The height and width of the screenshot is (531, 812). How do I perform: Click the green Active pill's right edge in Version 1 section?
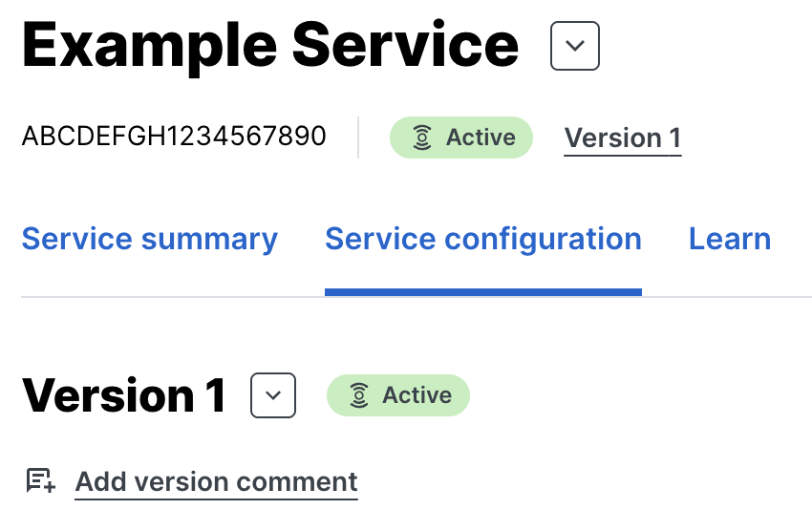tap(464, 395)
